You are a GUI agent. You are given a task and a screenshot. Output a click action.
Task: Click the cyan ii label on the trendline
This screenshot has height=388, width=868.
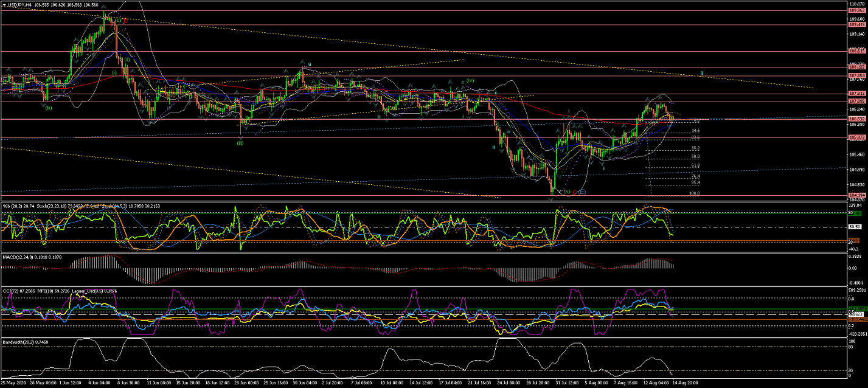[702, 73]
